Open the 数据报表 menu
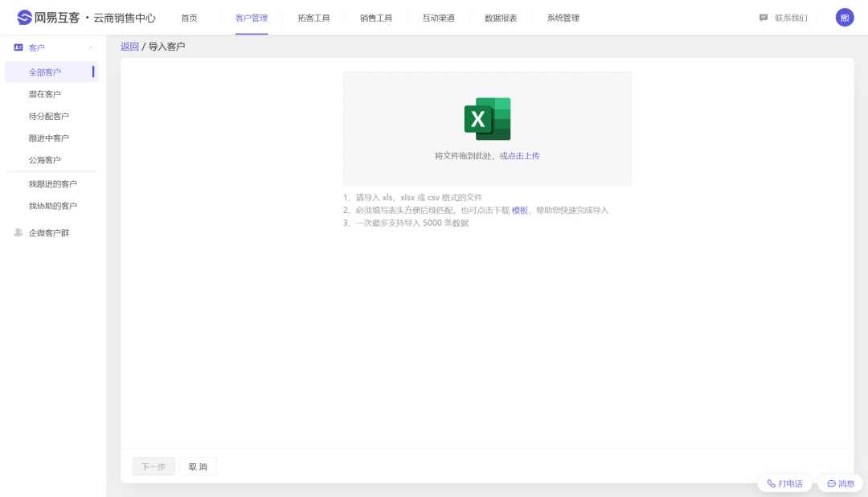 point(501,18)
